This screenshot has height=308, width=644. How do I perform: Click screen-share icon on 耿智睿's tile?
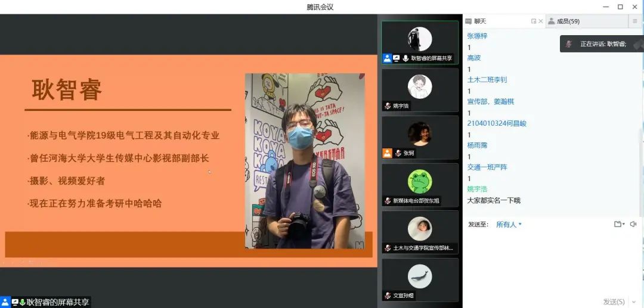[x=396, y=58]
